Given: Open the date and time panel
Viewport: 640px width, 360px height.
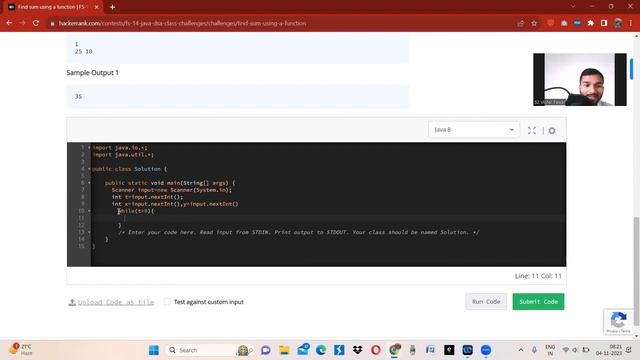Looking at the screenshot, I should pyautogui.click(x=609, y=350).
